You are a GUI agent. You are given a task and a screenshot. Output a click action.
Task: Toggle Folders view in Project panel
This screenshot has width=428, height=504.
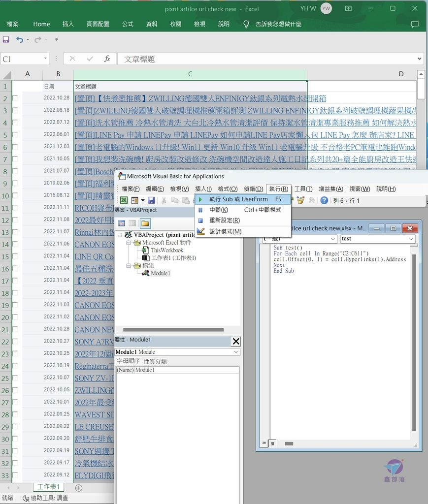[145, 223]
